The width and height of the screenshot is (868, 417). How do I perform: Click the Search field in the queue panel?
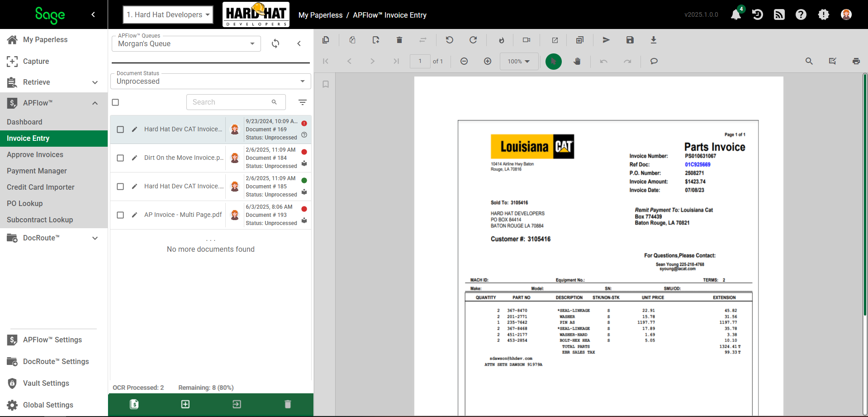[x=236, y=102]
